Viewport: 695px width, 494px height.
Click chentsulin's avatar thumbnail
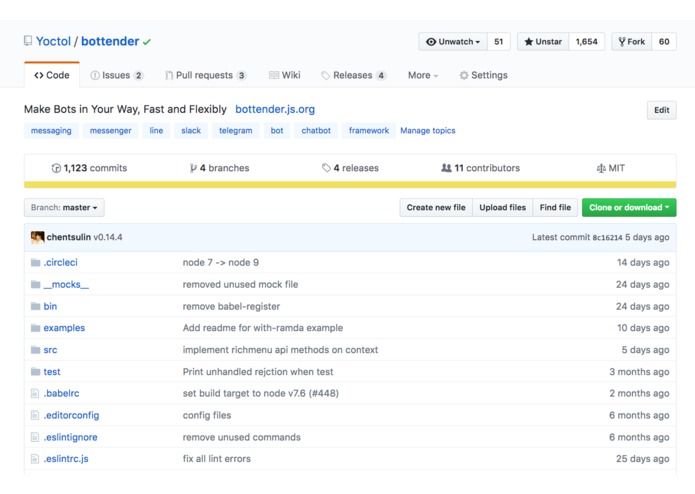[38, 237]
